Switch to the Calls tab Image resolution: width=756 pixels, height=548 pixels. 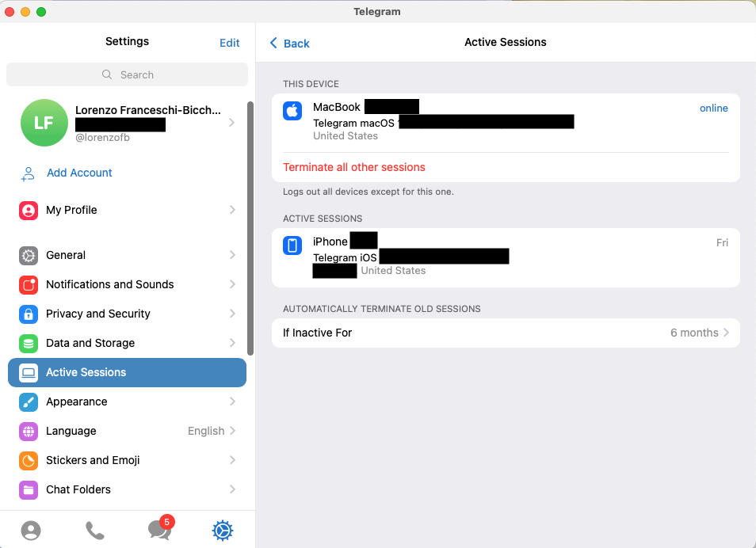95,531
